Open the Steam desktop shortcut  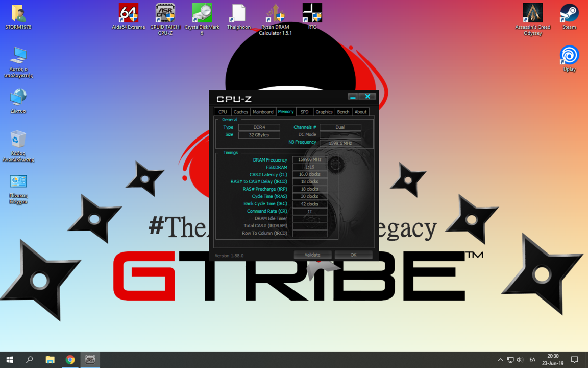pos(569,17)
